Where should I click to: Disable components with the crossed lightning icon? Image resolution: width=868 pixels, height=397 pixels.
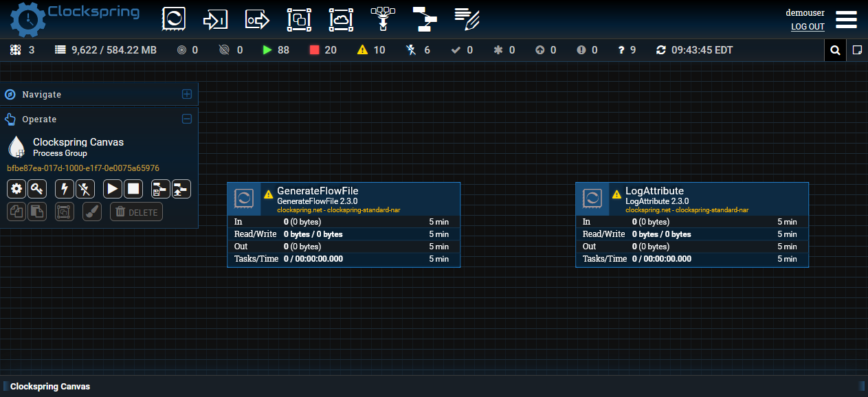pos(85,188)
